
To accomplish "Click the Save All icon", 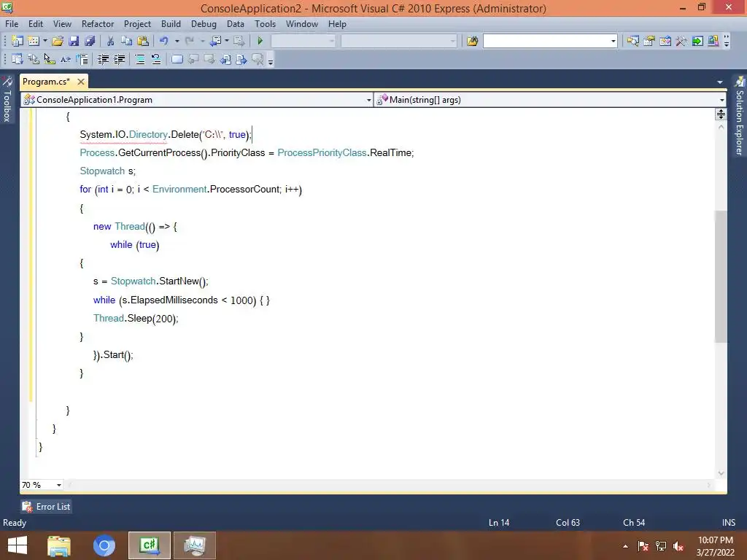I will pos(90,41).
